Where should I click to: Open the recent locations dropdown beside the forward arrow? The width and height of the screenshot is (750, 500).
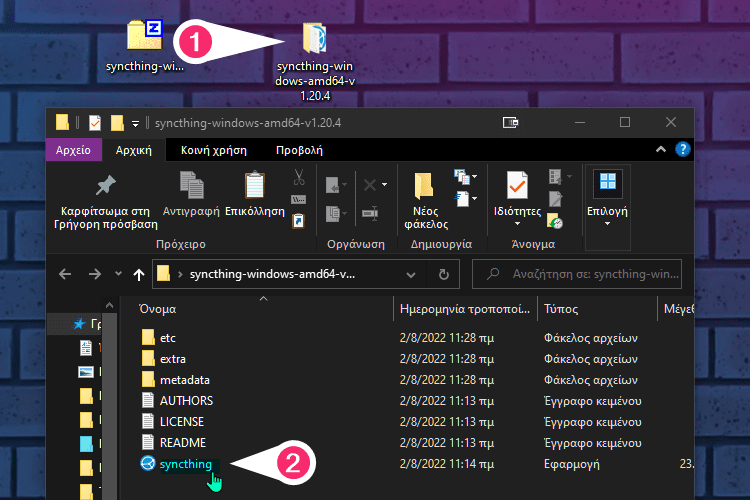click(118, 274)
